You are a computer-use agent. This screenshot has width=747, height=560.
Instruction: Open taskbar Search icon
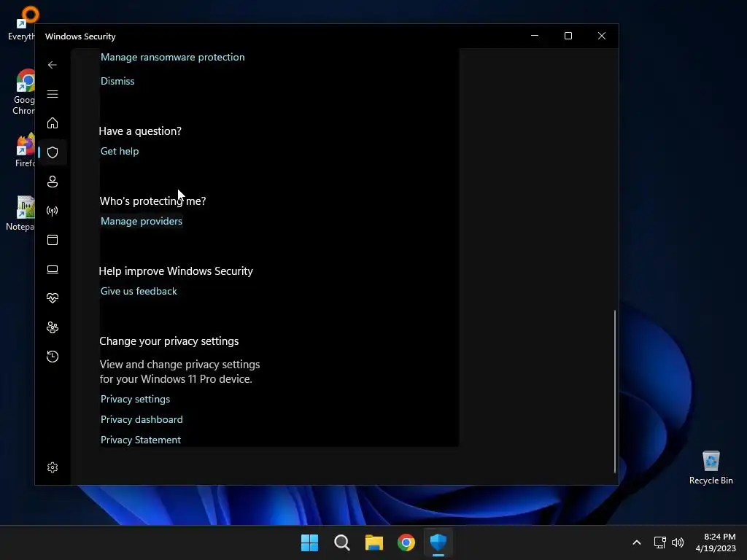click(x=342, y=542)
